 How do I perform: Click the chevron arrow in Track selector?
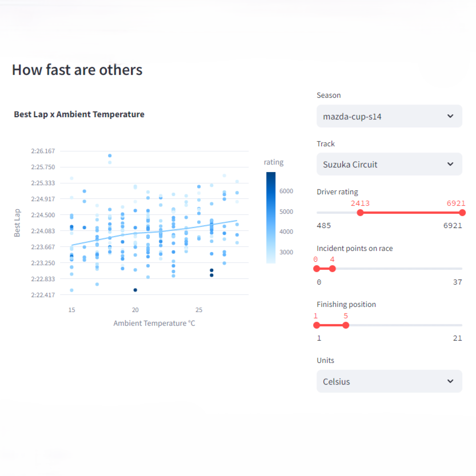point(450,165)
